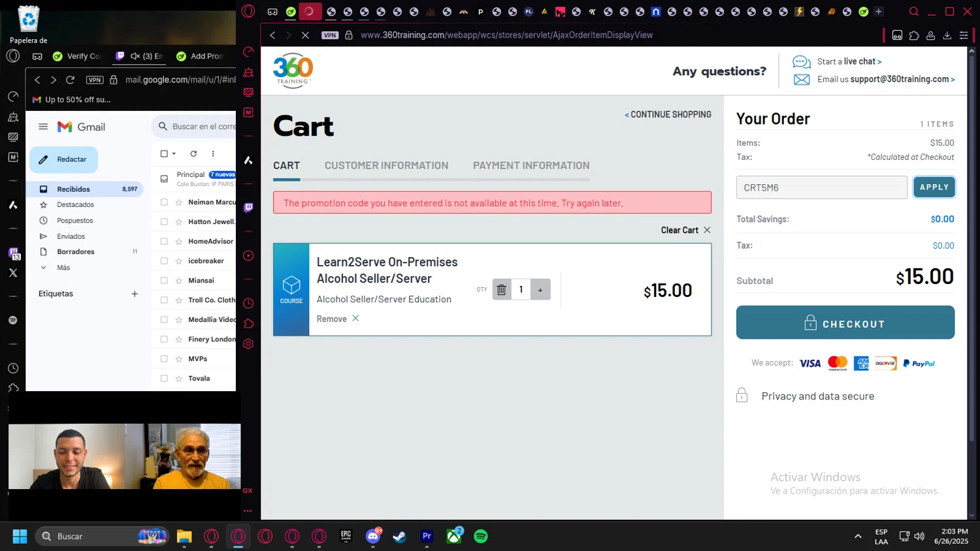The height and width of the screenshot is (551, 980).
Task: Check the Medallia Video email checkbox
Action: pos(164,320)
